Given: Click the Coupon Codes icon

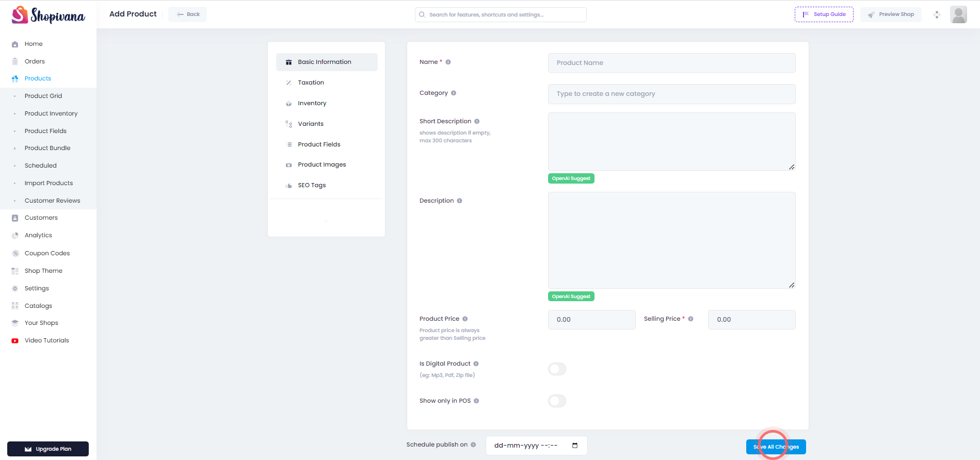Looking at the screenshot, I should point(15,253).
